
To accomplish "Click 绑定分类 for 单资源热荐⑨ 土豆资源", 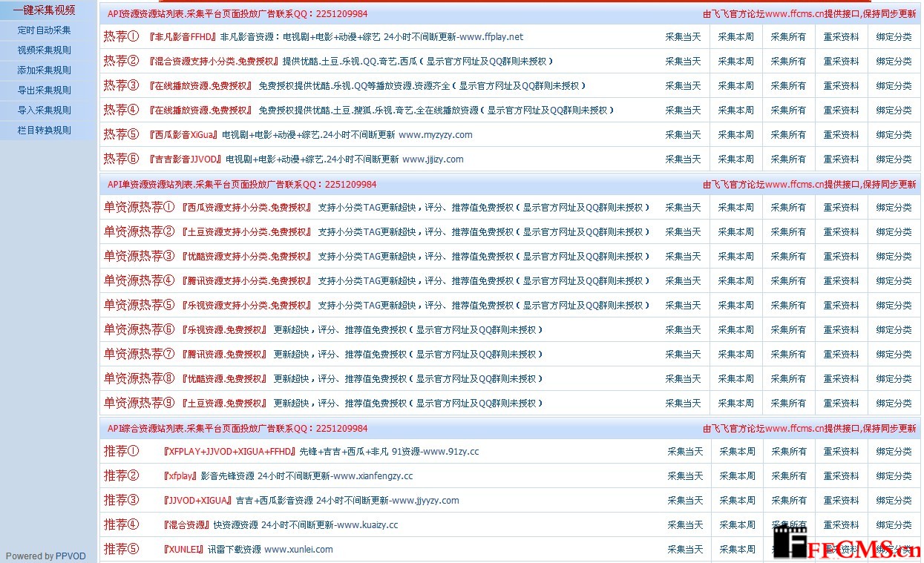I will (894, 404).
